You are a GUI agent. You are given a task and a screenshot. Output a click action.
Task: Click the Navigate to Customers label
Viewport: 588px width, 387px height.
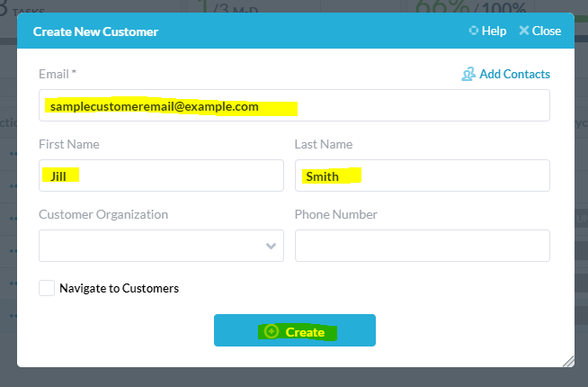120,288
